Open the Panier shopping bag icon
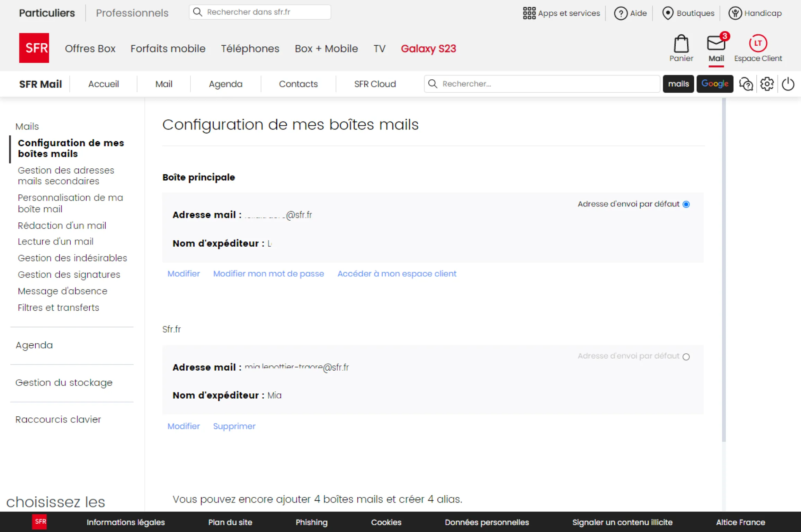801x532 pixels. click(x=681, y=44)
